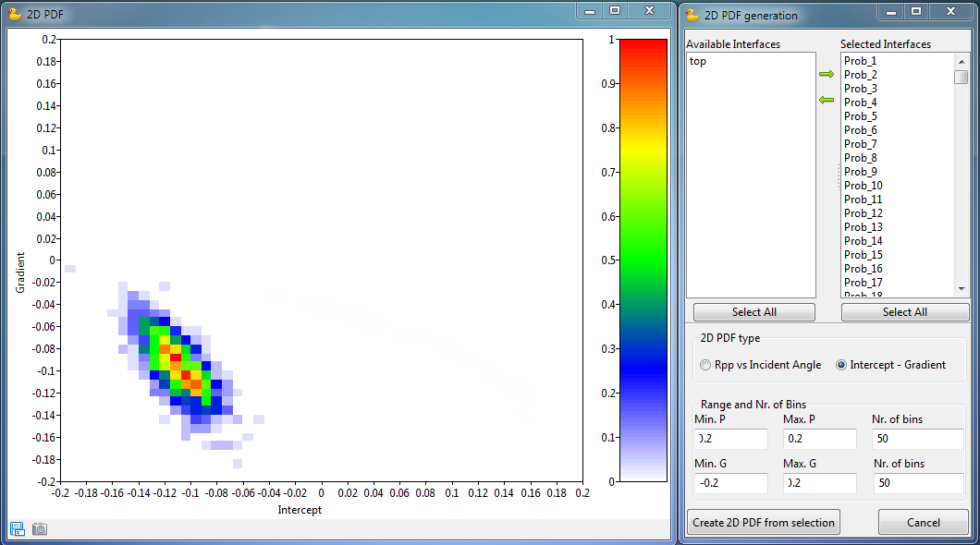Image resolution: width=980 pixels, height=545 pixels.
Task: Select the Intercept - Gradient radio button
Action: point(841,365)
